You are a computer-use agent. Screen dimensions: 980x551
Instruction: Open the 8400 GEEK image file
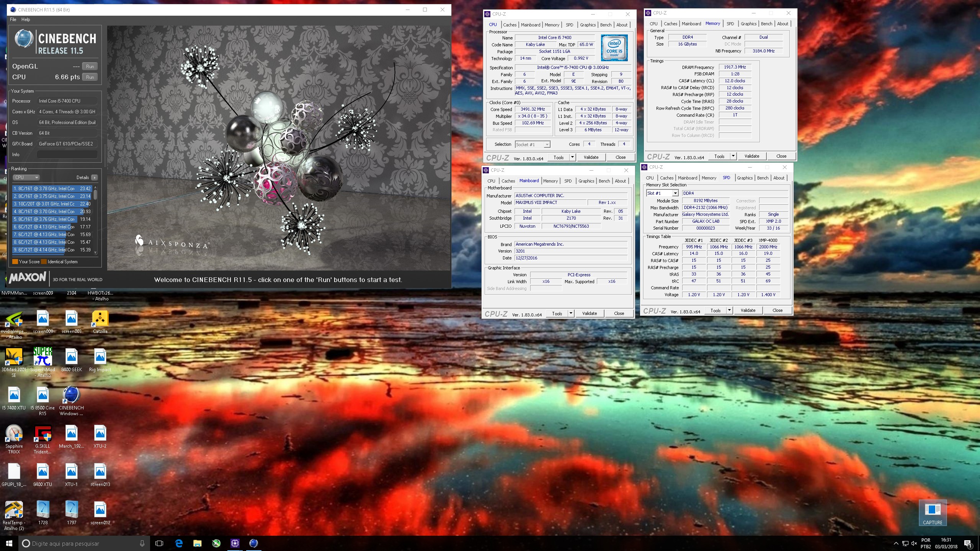pyautogui.click(x=72, y=357)
